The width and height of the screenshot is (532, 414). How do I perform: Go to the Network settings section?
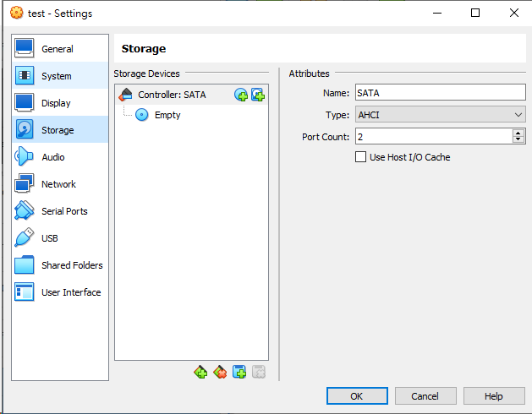58,184
